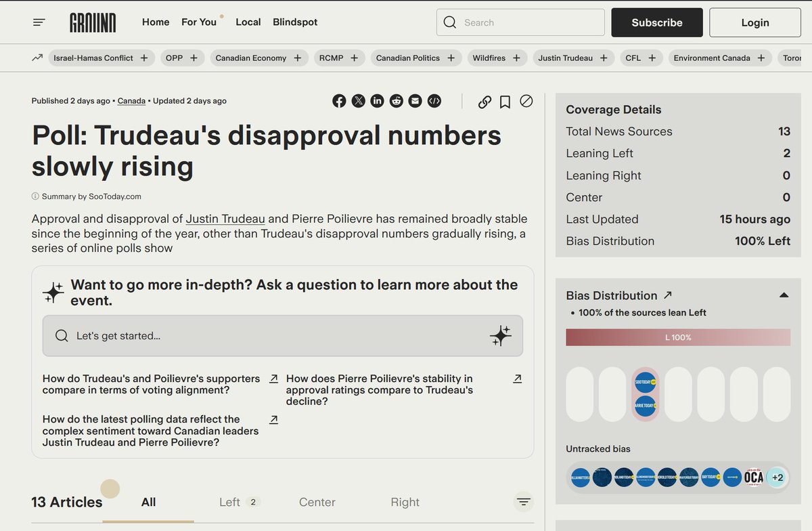Click the block/hide story icon
812x531 pixels.
coord(526,101)
